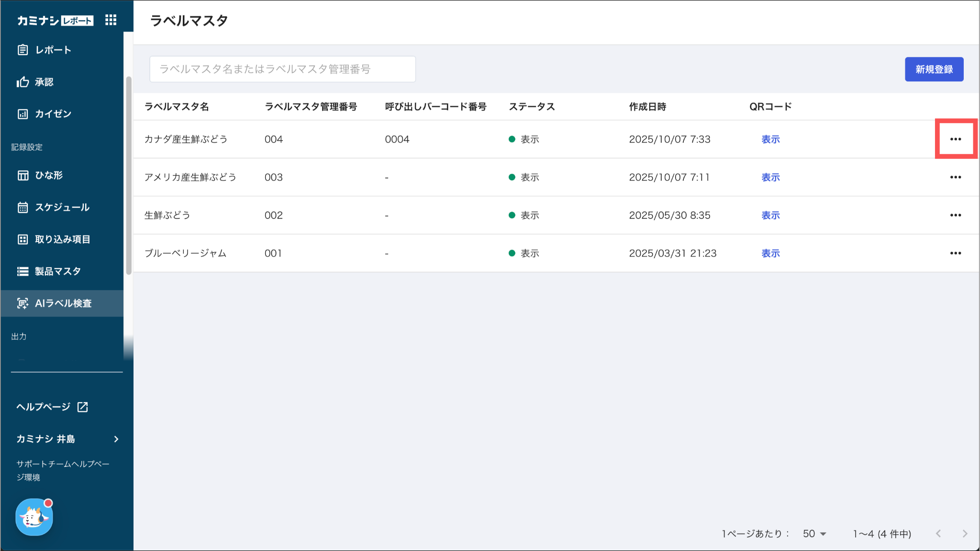Click the スケジュール calendar icon
Screen dimensions: 980x551
(x=22, y=207)
